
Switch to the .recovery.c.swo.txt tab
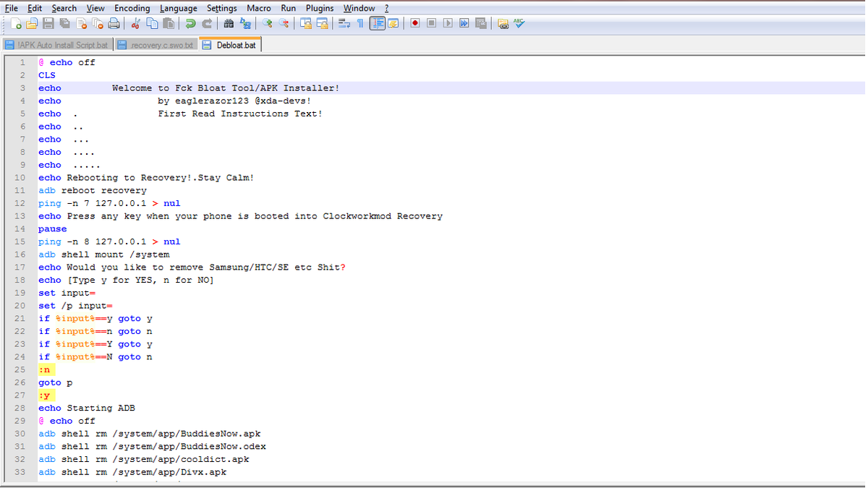coord(156,45)
